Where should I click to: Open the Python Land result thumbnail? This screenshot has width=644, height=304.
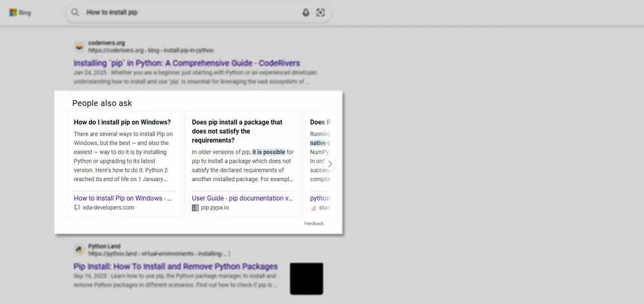click(x=307, y=279)
